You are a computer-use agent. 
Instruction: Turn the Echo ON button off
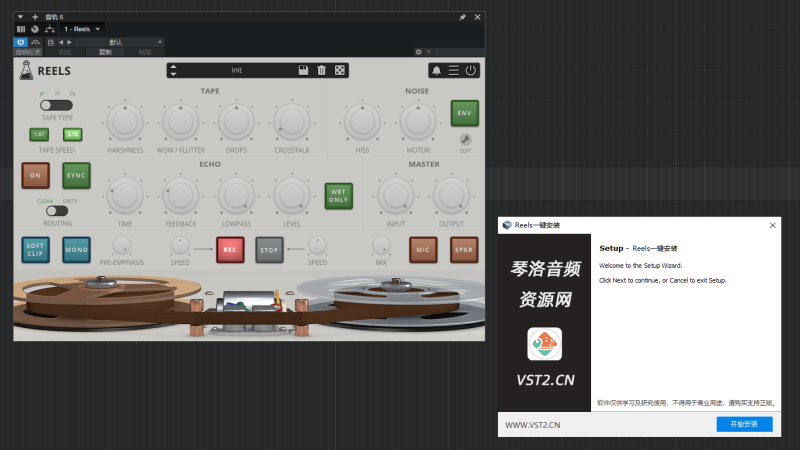tap(35, 175)
